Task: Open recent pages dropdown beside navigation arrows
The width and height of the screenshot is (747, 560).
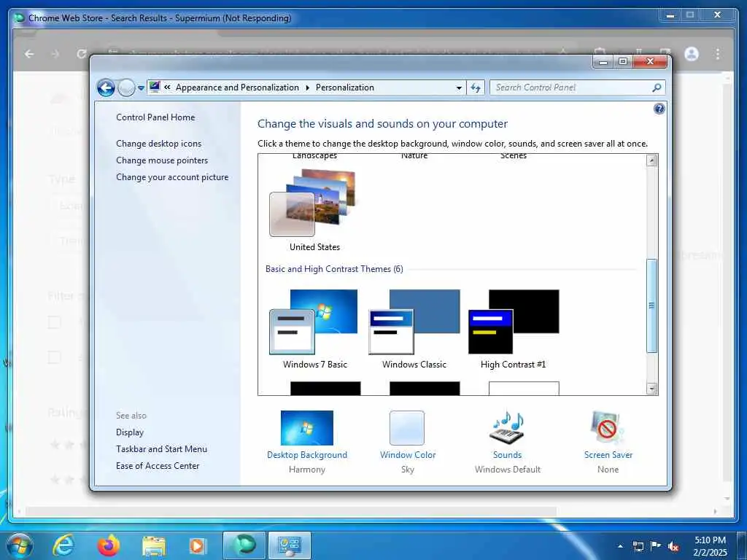Action: (x=141, y=88)
